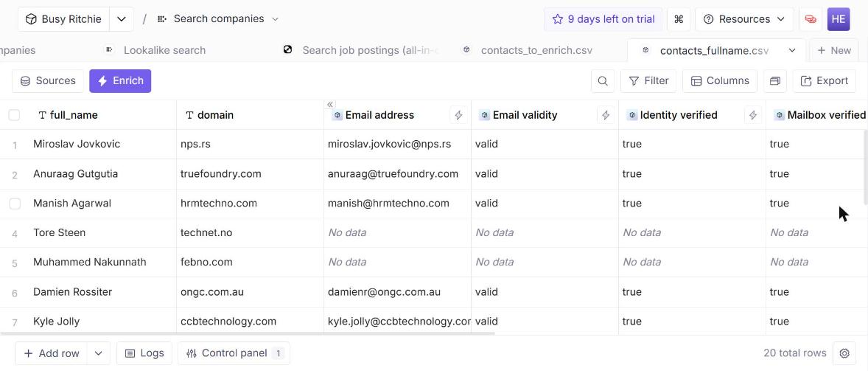Open the Filter button
868x371 pixels.
(x=648, y=81)
